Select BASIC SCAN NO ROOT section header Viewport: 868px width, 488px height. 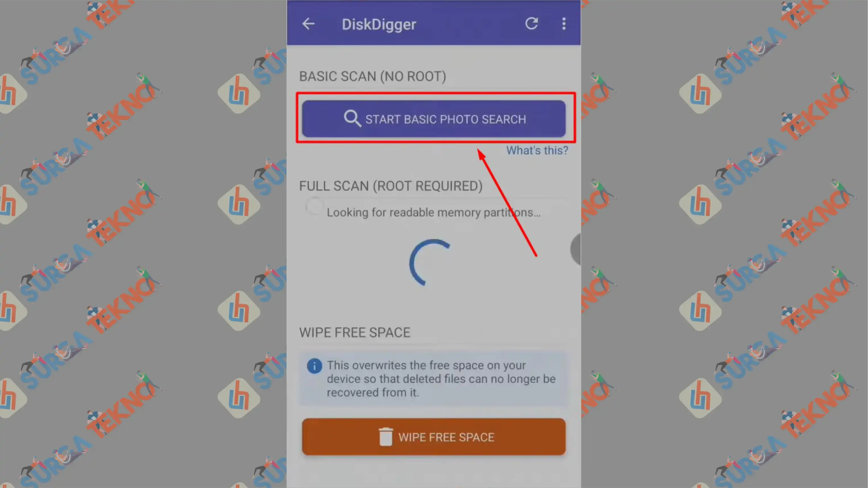373,76
